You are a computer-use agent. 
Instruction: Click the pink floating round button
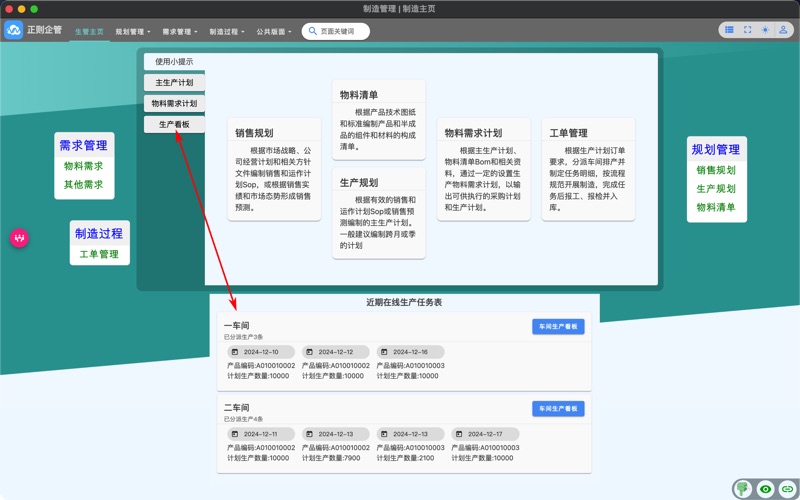point(19,238)
